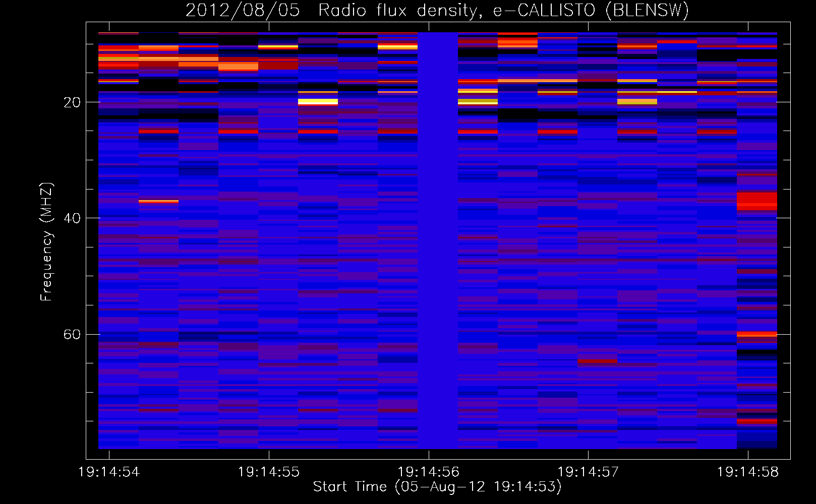This screenshot has width=816, height=504.
Task: Click the 19:14:58 time tick label
Action: (x=748, y=472)
